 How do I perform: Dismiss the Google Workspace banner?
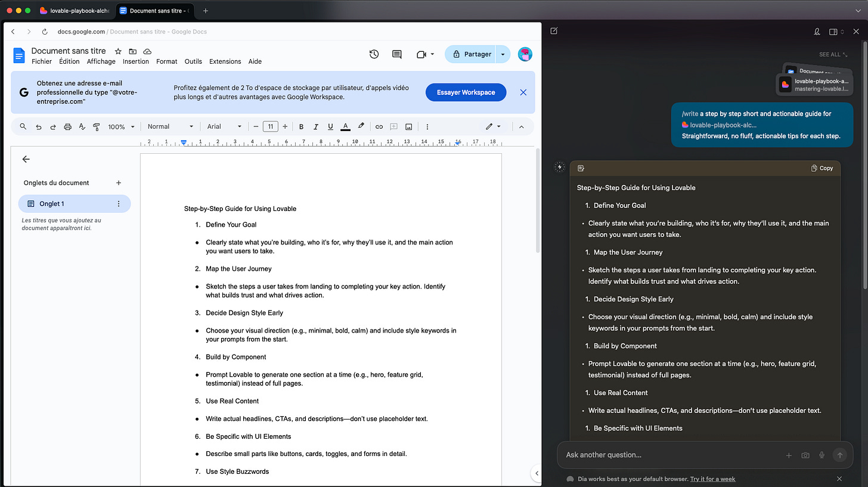tap(523, 92)
